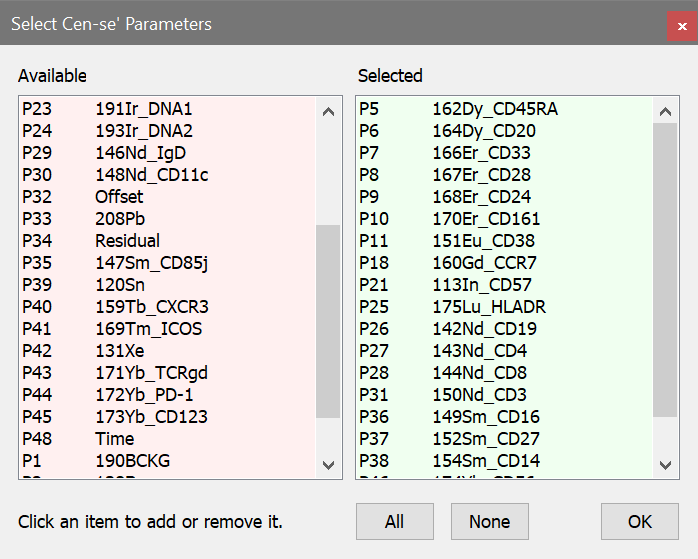The image size is (698, 559).
Task: Remove P5 162Dy_CD45RA from Selected
Action: click(x=494, y=109)
